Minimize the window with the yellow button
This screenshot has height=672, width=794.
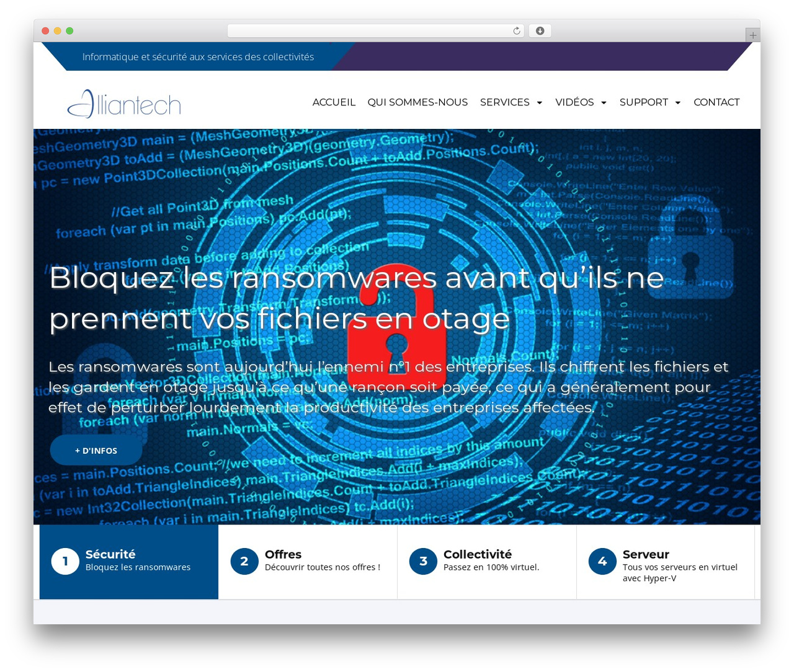click(57, 31)
